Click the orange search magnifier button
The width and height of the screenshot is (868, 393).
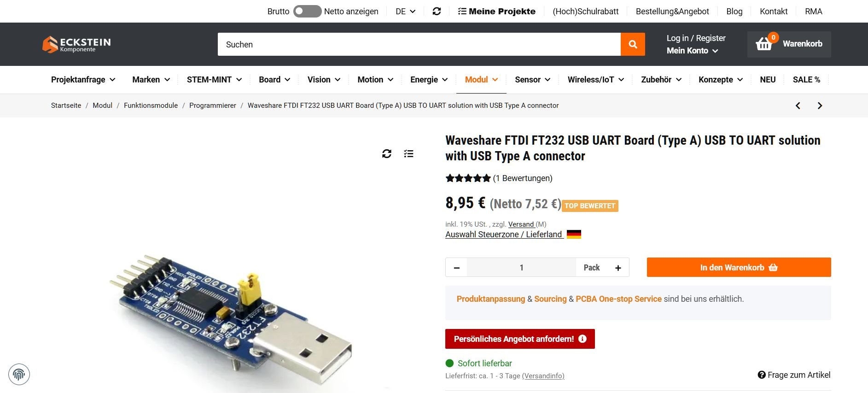(x=633, y=44)
